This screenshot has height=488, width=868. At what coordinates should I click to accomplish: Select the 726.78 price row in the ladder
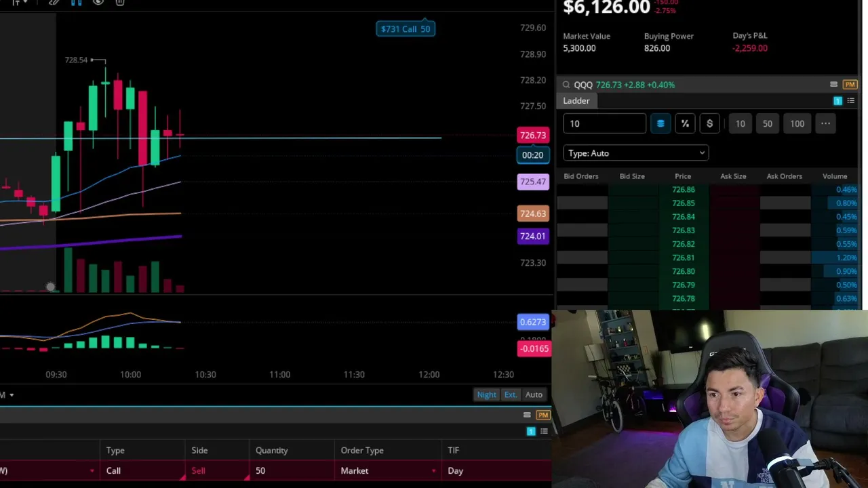click(x=684, y=298)
